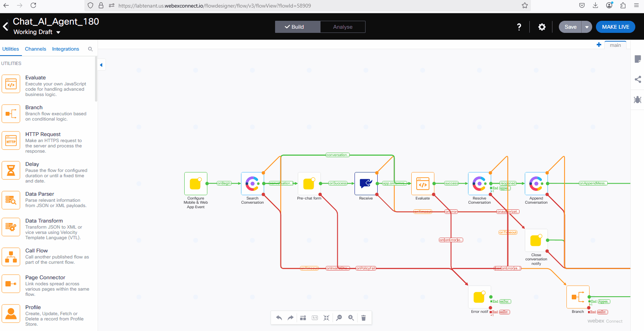Reset canvas zoom with 1:1 icon
Image resolution: width=644 pixels, height=331 pixels.
315,318
